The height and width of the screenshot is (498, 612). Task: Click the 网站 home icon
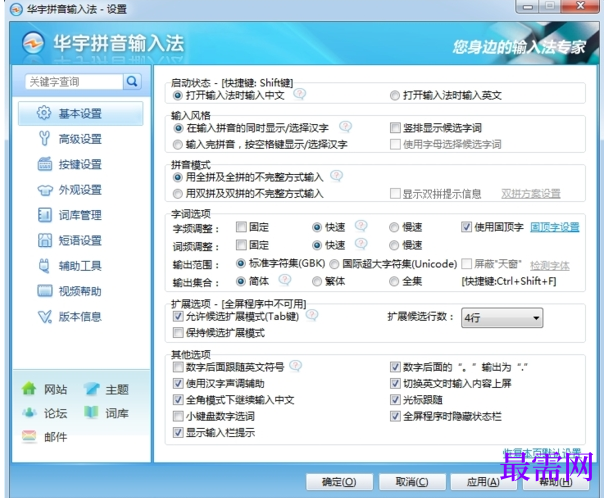click(x=30, y=389)
